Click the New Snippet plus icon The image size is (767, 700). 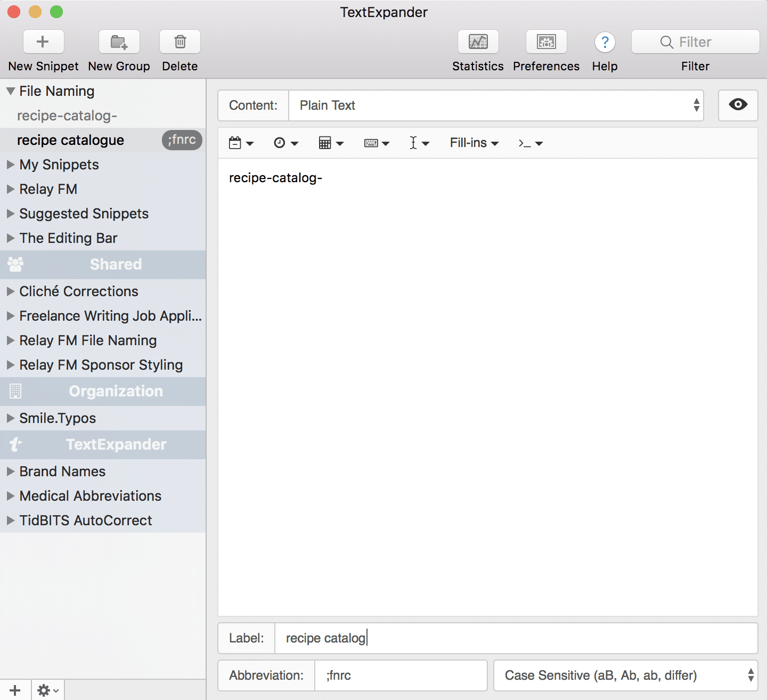click(43, 42)
